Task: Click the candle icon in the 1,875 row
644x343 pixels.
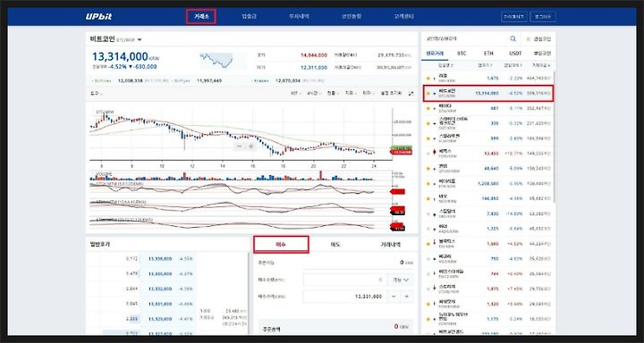Action: (434, 289)
